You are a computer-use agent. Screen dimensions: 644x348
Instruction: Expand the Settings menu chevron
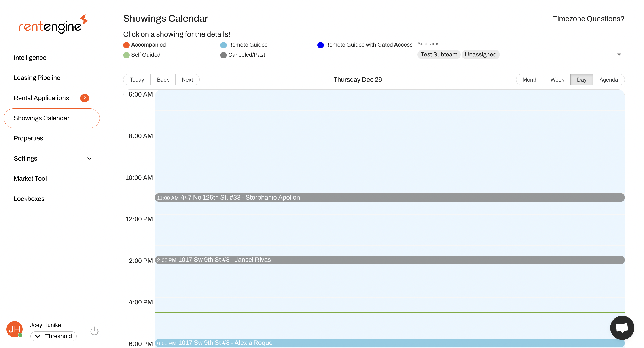(x=89, y=158)
